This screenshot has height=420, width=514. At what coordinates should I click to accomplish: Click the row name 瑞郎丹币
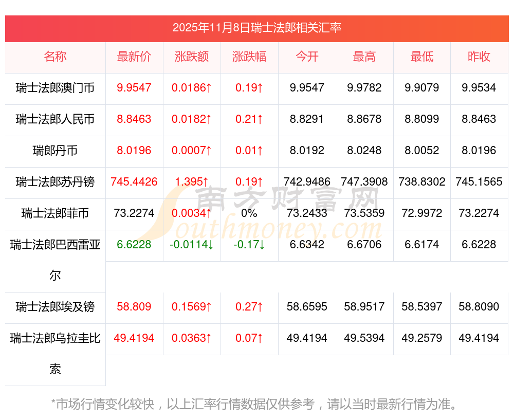(55, 151)
